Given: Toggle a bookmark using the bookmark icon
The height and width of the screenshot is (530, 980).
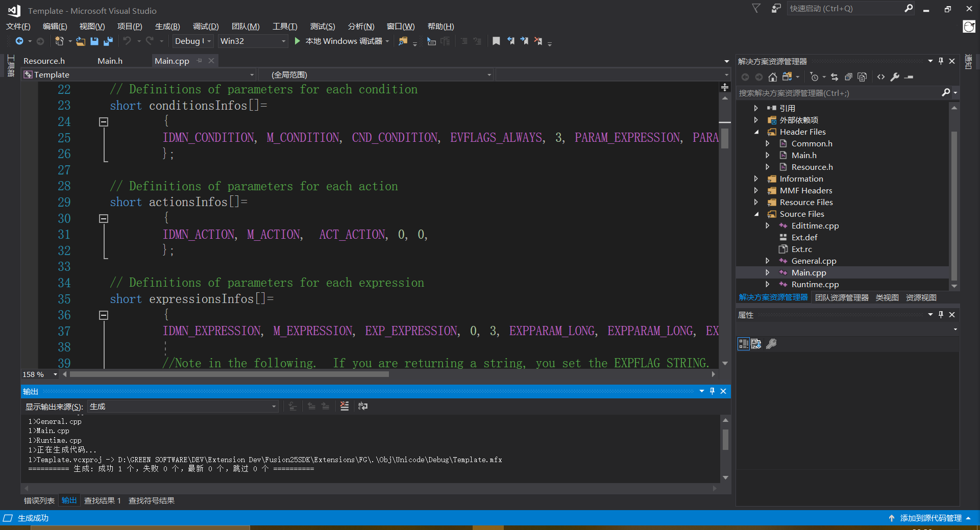Looking at the screenshot, I should (x=496, y=41).
